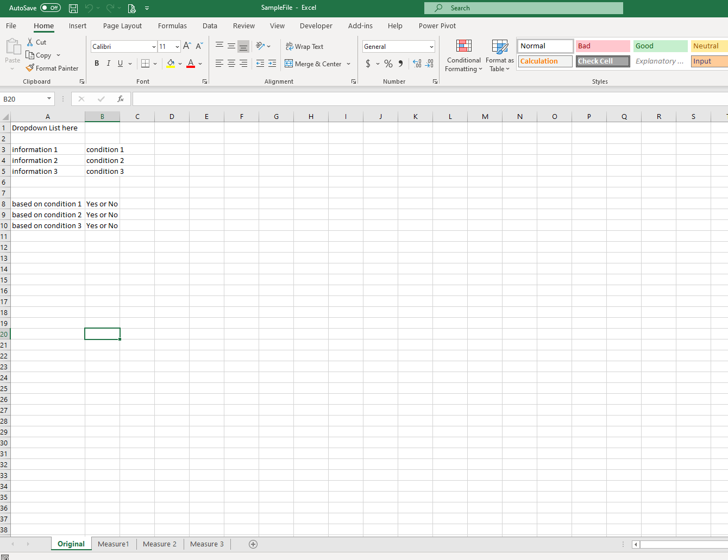Viewport: 728px width, 560px height.
Task: Toggle bold formatting
Action: (x=97, y=64)
